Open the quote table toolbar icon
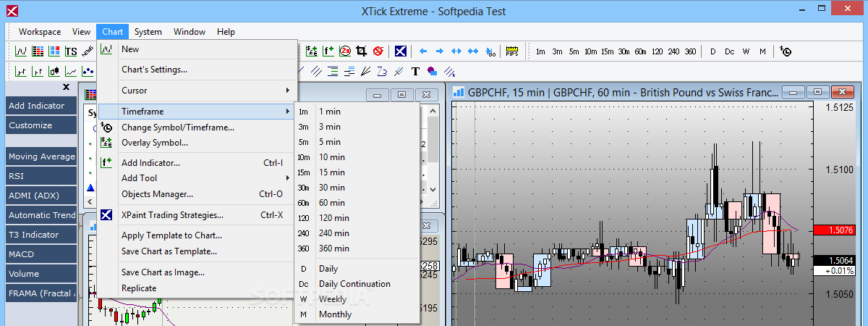 point(38,51)
